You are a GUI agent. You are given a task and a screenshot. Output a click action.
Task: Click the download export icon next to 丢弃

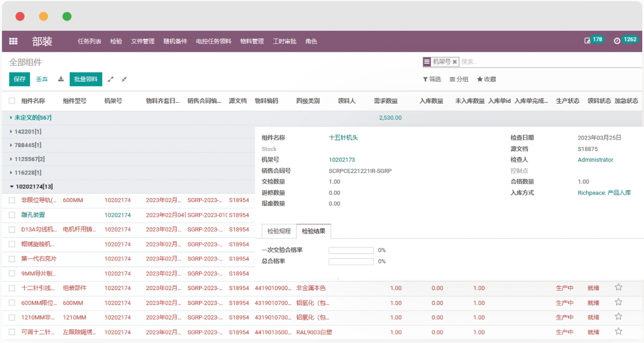click(61, 79)
